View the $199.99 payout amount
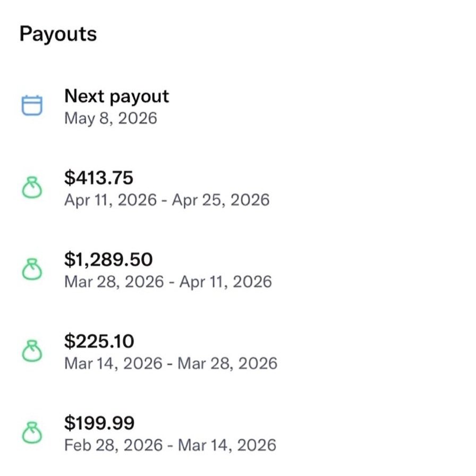Screen dimensions: 476x476 [x=99, y=423]
